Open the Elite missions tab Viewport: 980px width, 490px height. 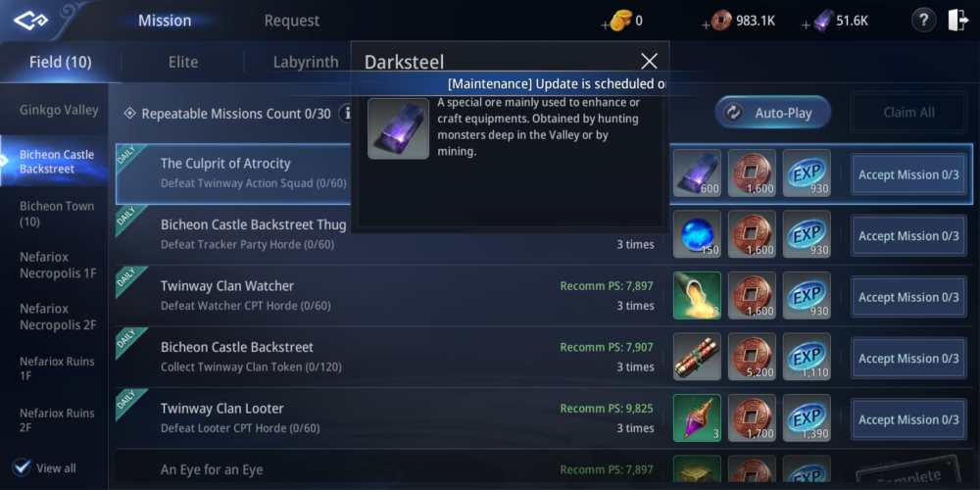[183, 62]
